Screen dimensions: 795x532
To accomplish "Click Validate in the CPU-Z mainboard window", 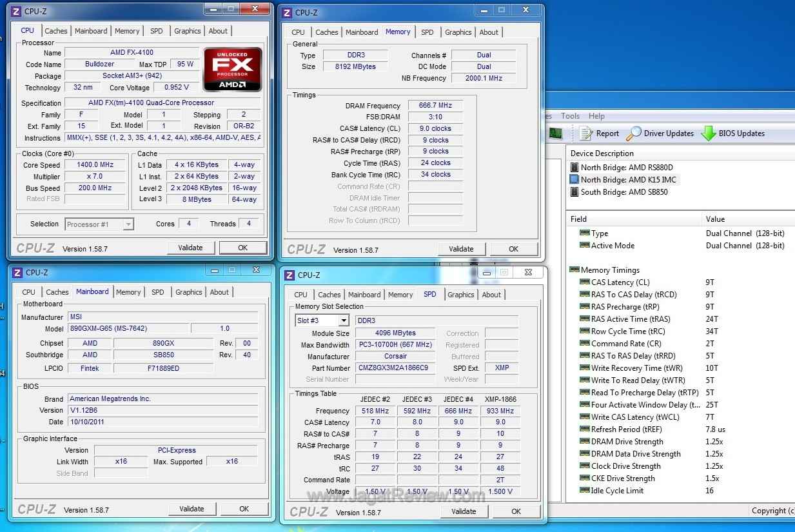I will click(x=191, y=509).
